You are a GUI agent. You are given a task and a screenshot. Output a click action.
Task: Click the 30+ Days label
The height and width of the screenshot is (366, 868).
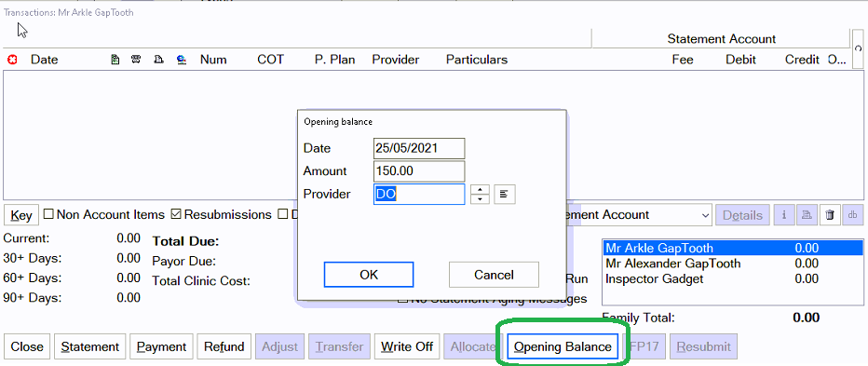[x=33, y=258]
